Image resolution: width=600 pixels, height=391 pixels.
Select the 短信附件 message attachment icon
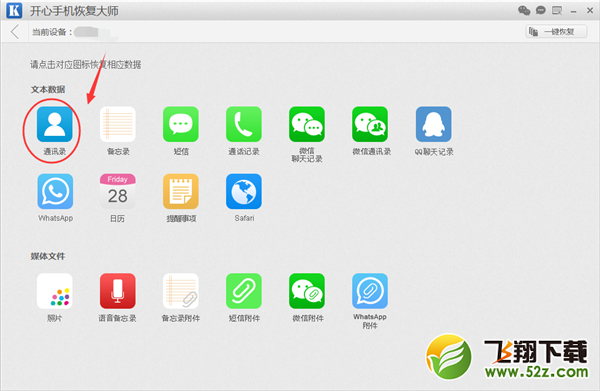point(244,291)
